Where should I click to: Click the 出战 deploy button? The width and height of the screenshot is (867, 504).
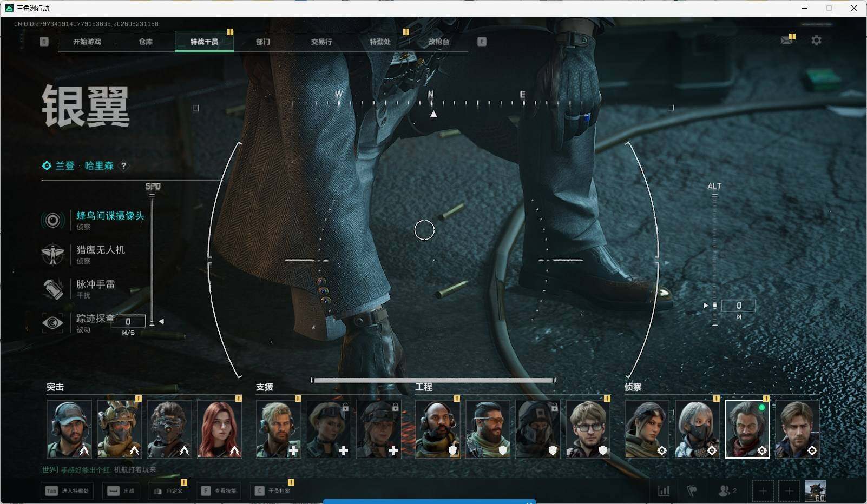coord(121,491)
